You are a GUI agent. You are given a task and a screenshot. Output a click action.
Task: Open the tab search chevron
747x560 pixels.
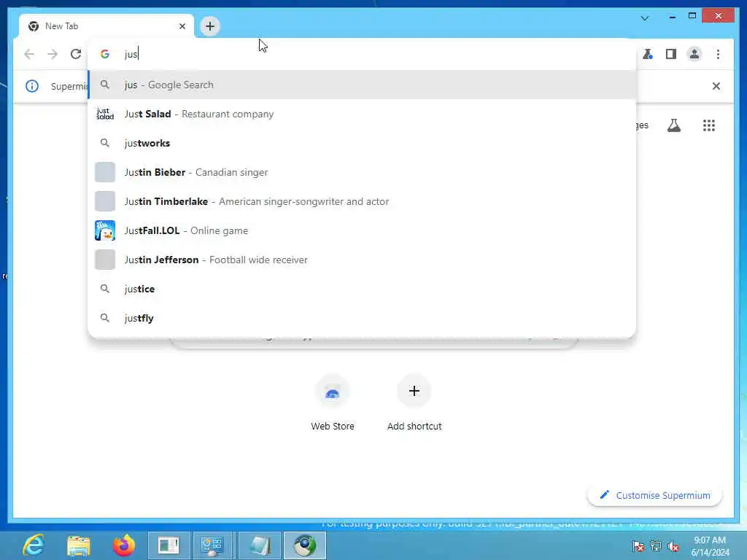click(645, 18)
